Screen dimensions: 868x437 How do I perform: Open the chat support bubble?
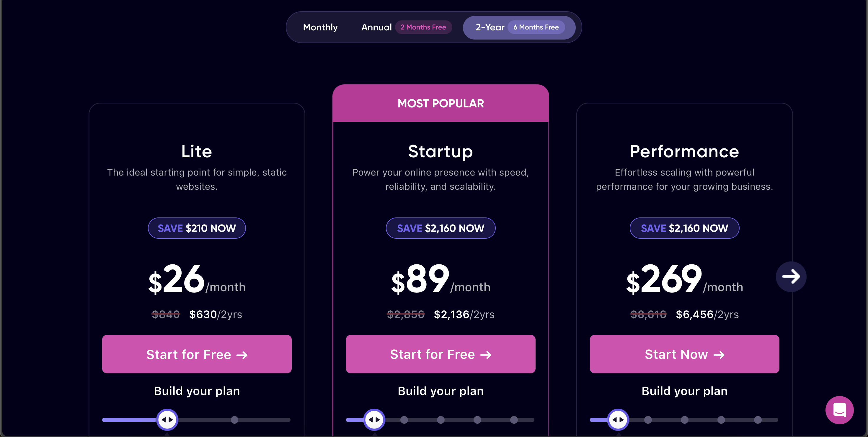pos(839,410)
